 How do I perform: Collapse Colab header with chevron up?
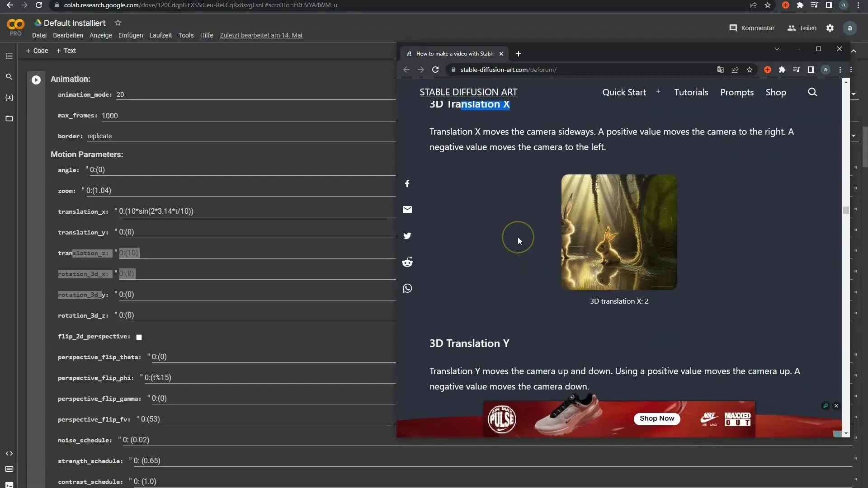coord(854,51)
